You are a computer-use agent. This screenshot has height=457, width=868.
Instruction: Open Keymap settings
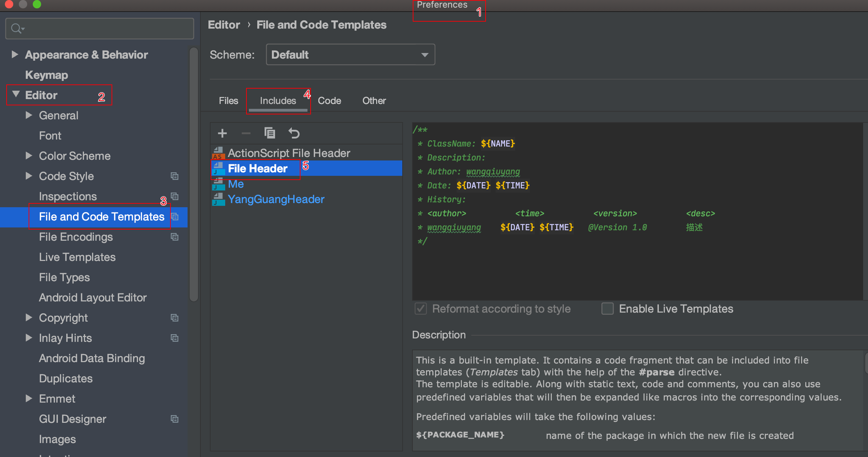coord(46,75)
